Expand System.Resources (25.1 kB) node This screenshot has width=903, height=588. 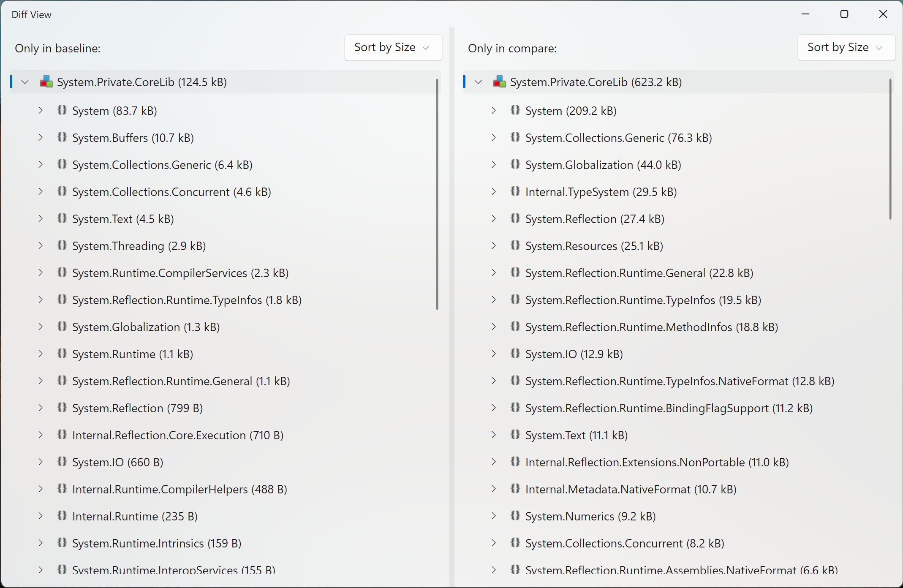[x=493, y=246]
